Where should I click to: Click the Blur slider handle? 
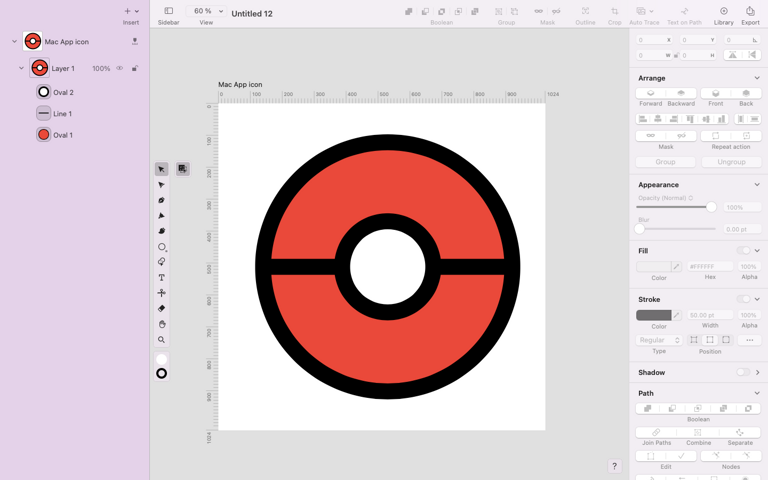tap(640, 229)
